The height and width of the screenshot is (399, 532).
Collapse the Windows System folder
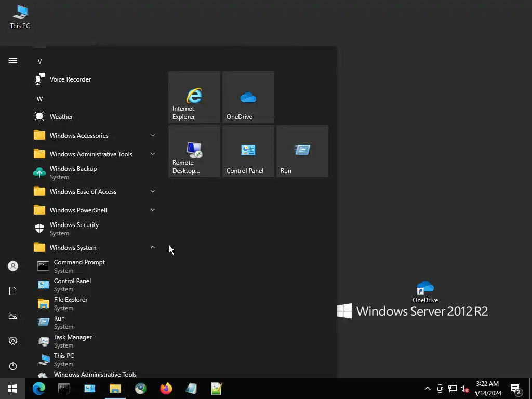[95, 248]
